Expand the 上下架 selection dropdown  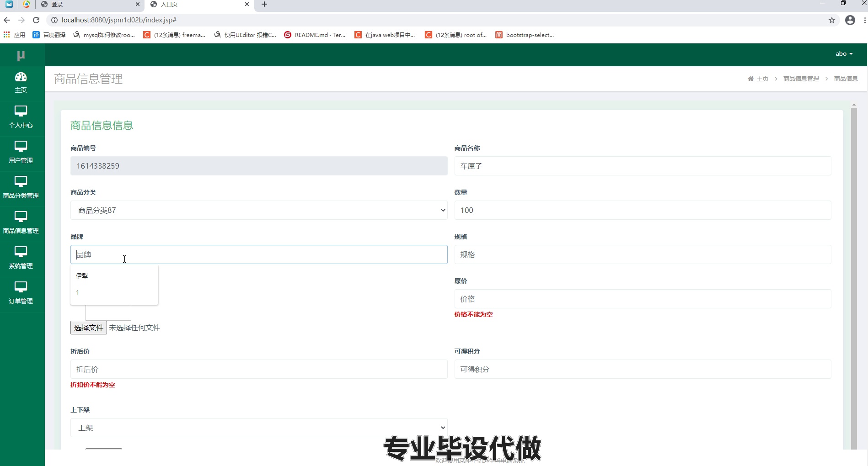point(258,428)
